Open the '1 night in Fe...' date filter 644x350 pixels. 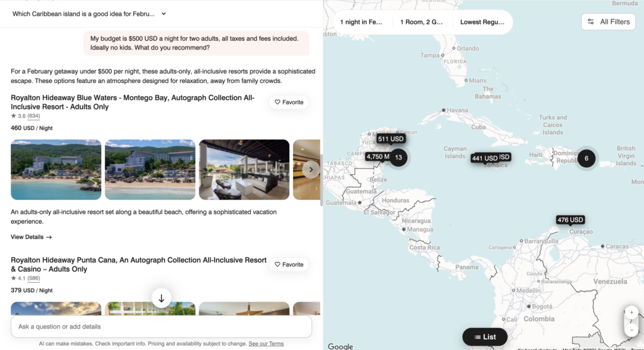[361, 22]
